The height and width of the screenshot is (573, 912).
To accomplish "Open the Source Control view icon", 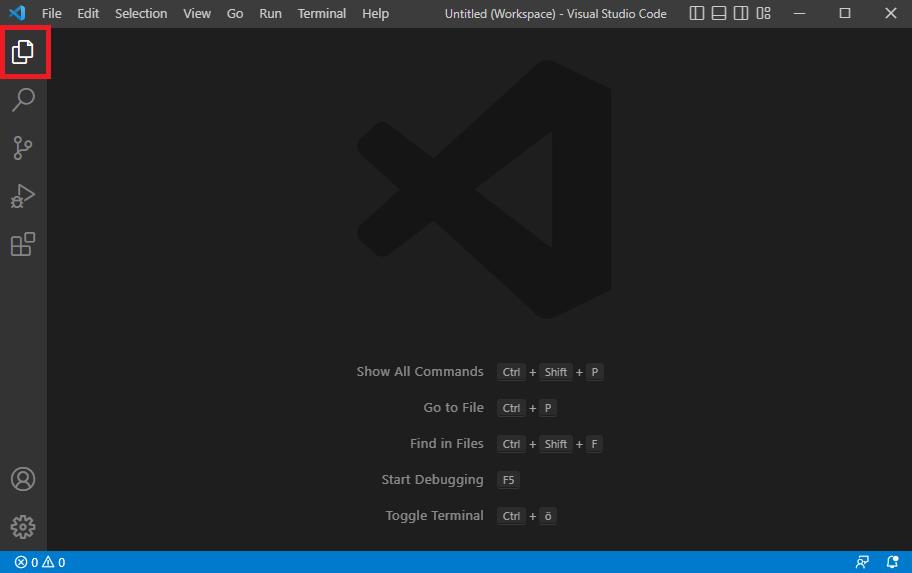I will pyautogui.click(x=23, y=148).
